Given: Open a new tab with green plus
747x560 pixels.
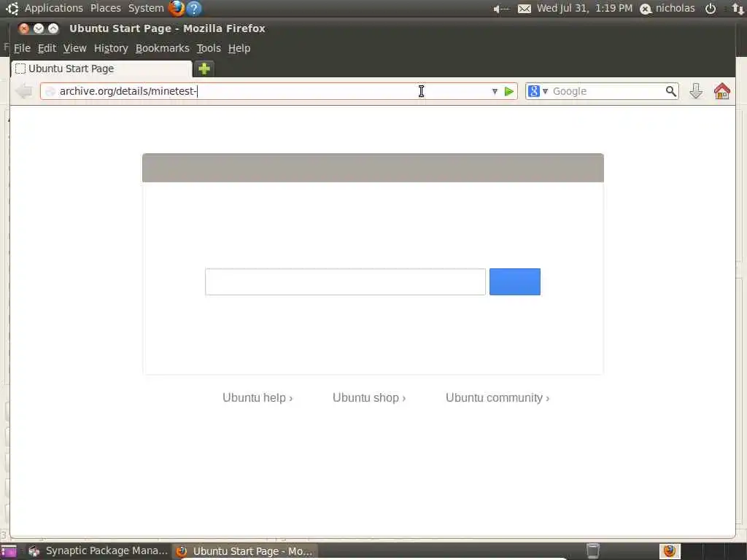Looking at the screenshot, I should [204, 69].
